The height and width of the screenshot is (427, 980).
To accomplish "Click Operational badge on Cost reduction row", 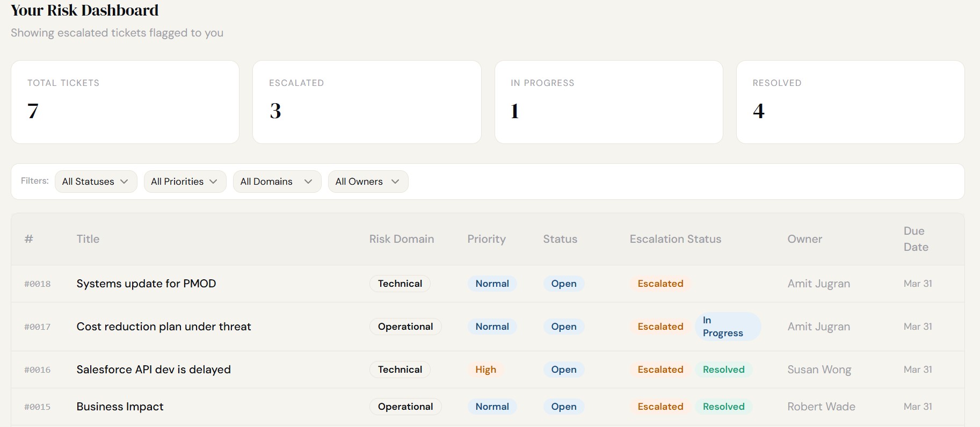I will pos(405,327).
